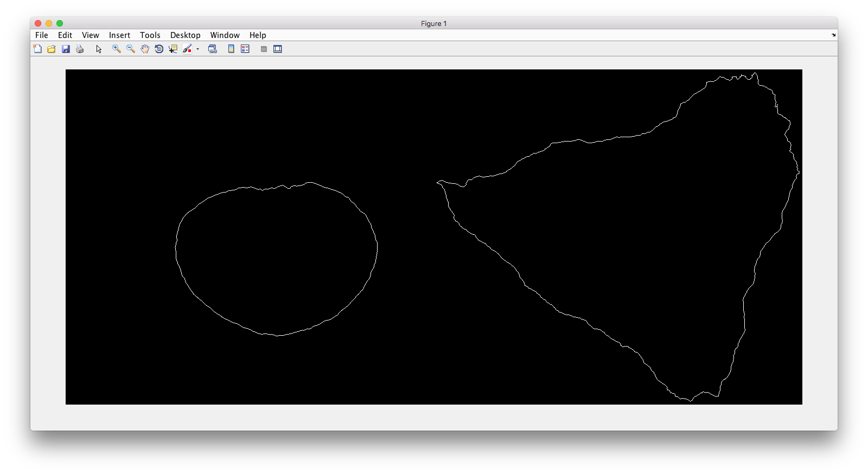The height and width of the screenshot is (474, 868).
Task: Select the Rotate 3D tool
Action: click(159, 49)
